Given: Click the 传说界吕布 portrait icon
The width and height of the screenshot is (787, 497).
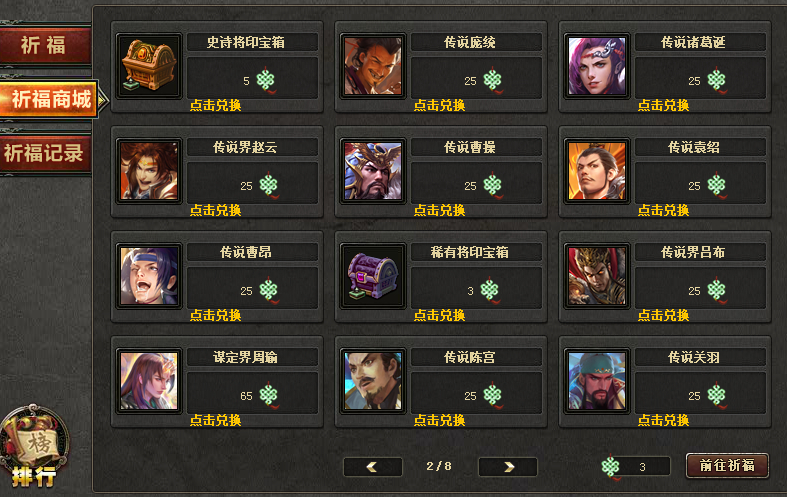Looking at the screenshot, I should [597, 276].
